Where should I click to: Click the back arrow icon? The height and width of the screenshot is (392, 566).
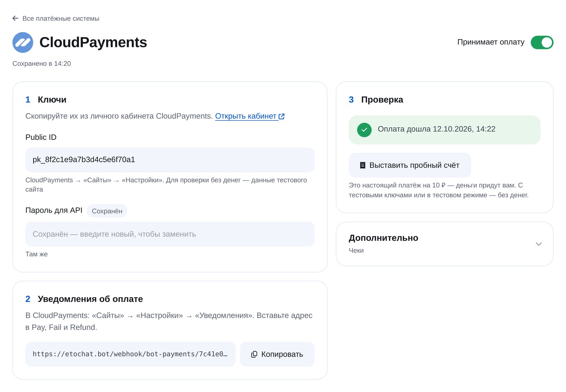tap(15, 18)
